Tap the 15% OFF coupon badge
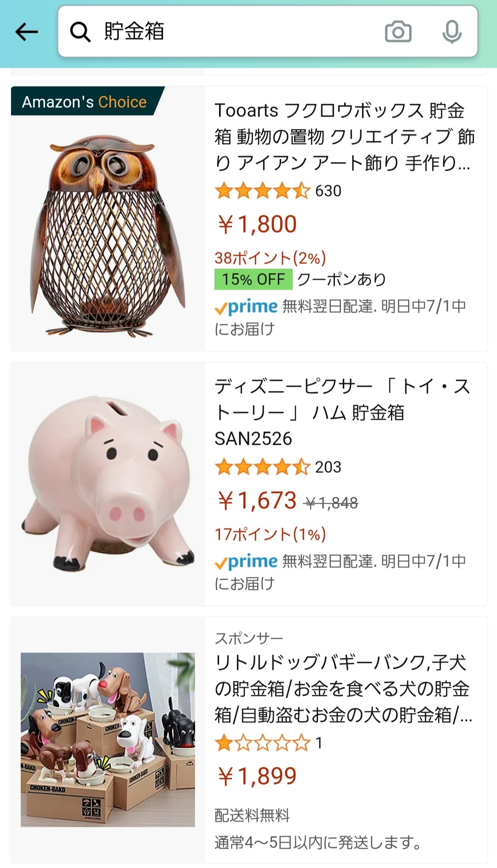 click(253, 279)
